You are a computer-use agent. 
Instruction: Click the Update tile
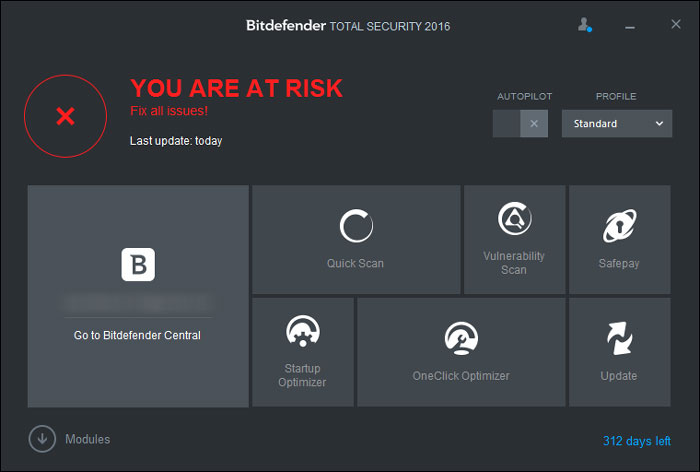pyautogui.click(x=619, y=352)
